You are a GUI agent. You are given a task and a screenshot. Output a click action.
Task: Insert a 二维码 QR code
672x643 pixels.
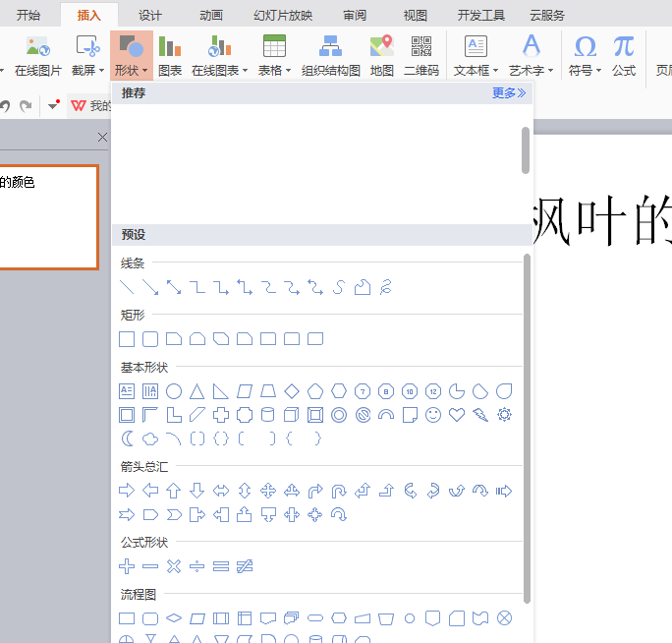click(421, 56)
